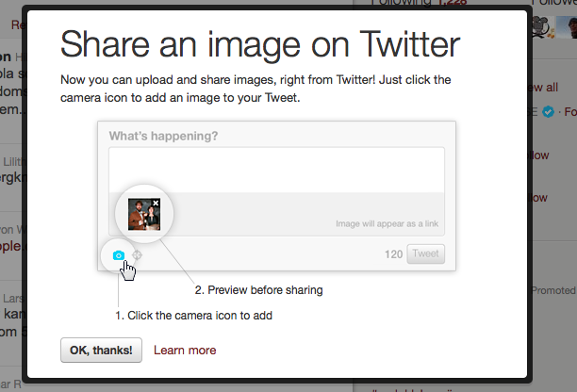Click the location crosshair icon
577x392 pixels.
click(x=138, y=254)
